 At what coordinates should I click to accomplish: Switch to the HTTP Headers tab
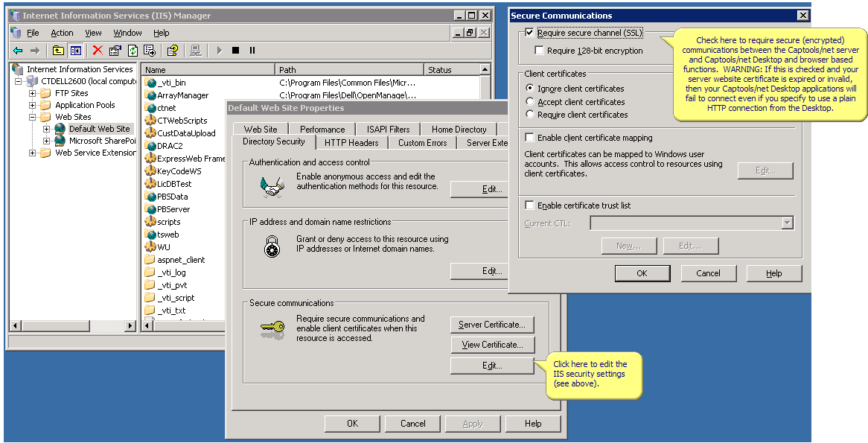[351, 142]
